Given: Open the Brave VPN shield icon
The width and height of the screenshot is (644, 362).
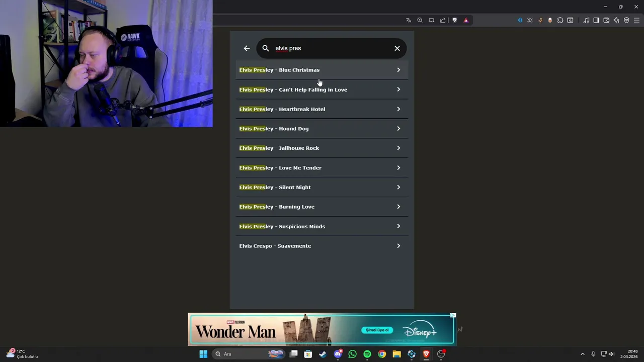Looking at the screenshot, I should coord(626,20).
